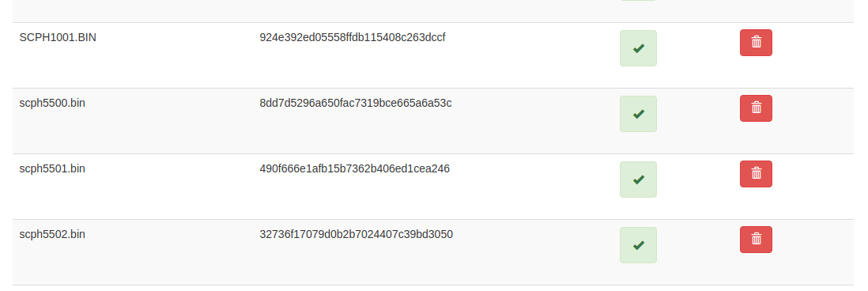Delete the SCPH1001.BIN BIOS file
This screenshot has height=291, width=868.
756,43
